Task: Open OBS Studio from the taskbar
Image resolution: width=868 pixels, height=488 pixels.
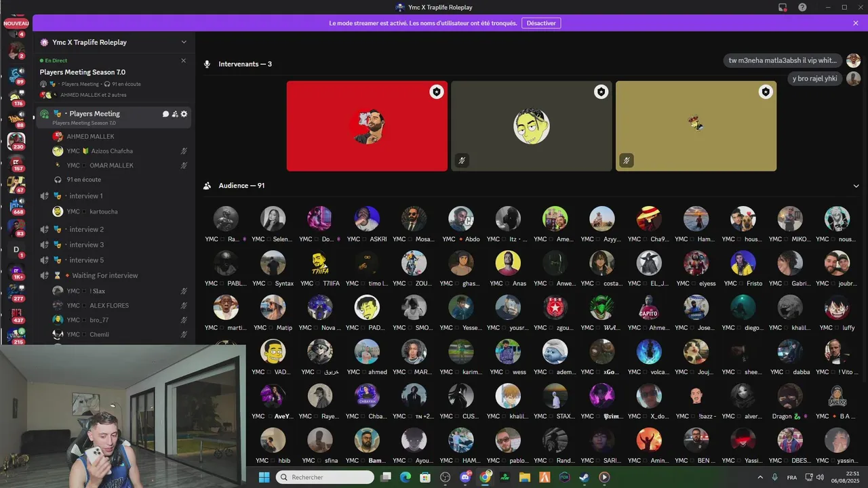Action: tap(446, 477)
